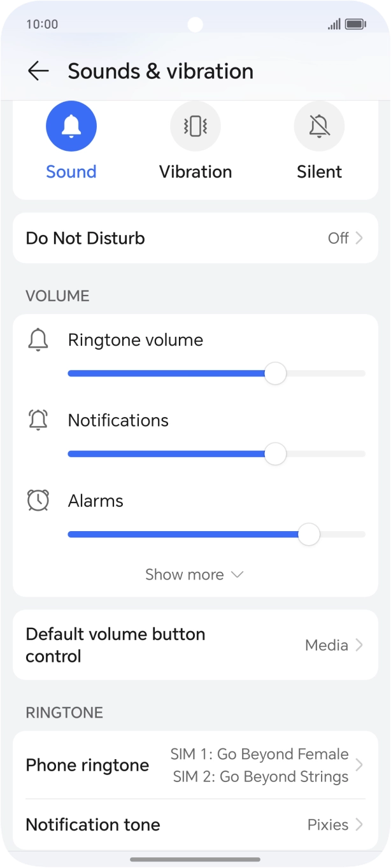Select the Silent mode icon
391x868 pixels.
pos(318,125)
